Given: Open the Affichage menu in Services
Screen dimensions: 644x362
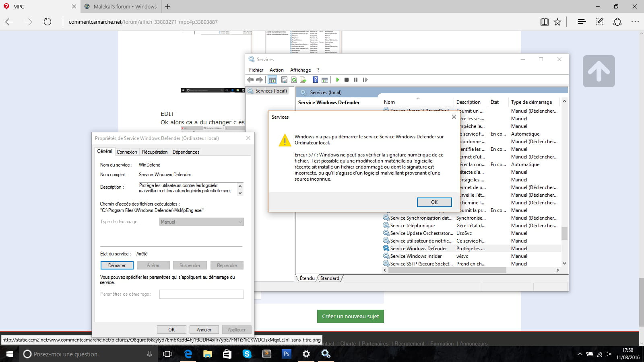Looking at the screenshot, I should (x=300, y=70).
